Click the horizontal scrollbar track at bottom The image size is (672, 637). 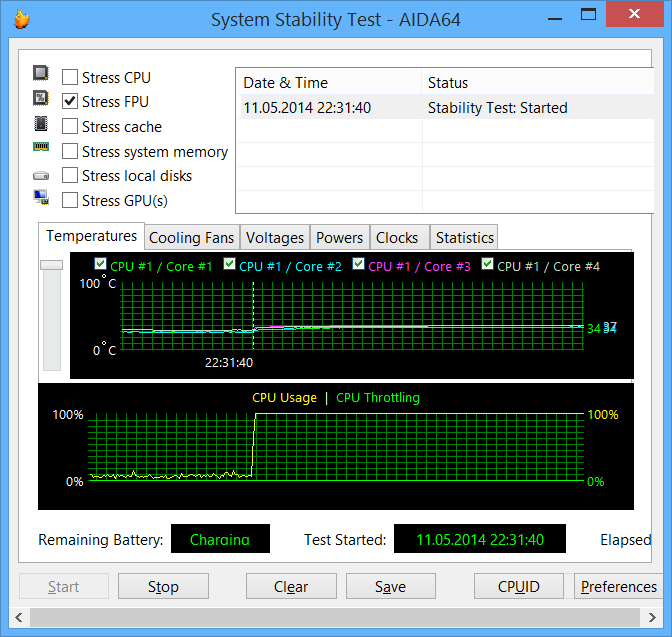coord(335,617)
